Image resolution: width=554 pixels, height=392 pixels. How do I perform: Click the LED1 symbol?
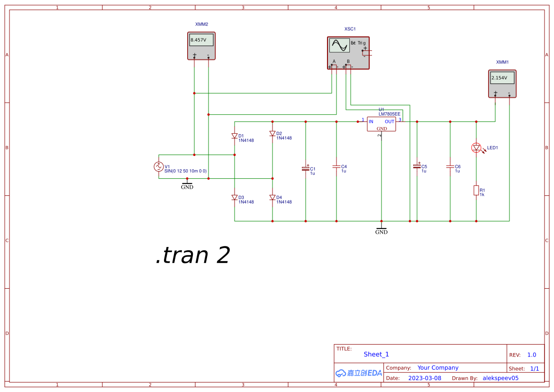(476, 148)
